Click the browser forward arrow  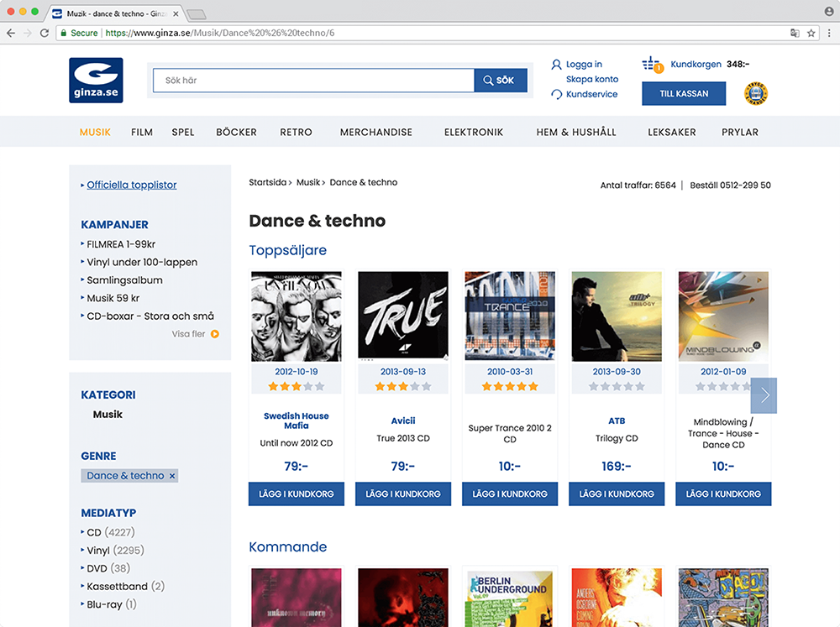pyautogui.click(x=28, y=34)
